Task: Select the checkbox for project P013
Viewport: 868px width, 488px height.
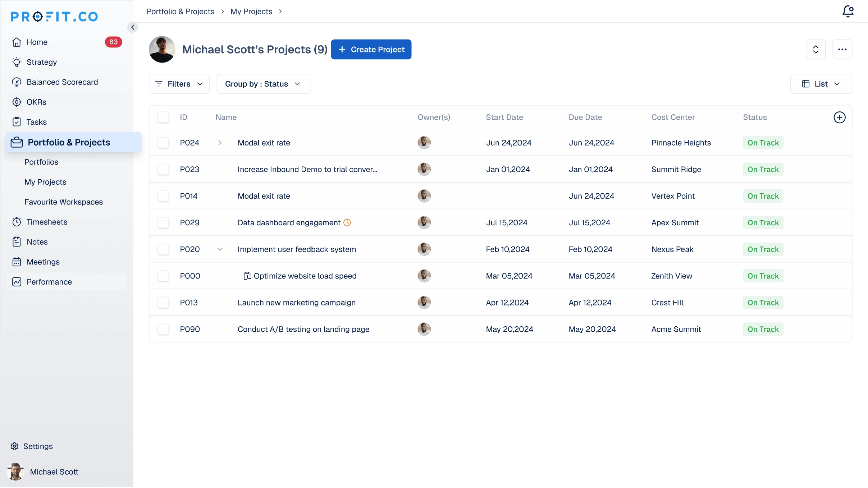Action: [163, 303]
